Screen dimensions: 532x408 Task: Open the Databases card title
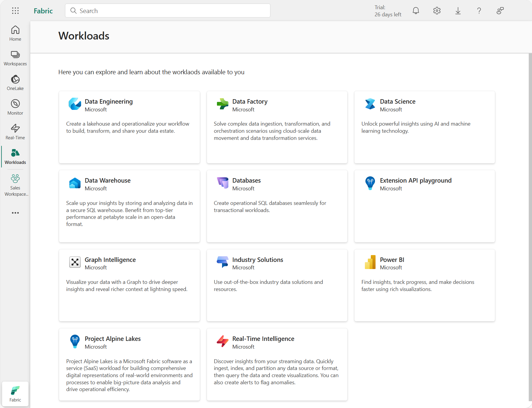[x=246, y=181]
